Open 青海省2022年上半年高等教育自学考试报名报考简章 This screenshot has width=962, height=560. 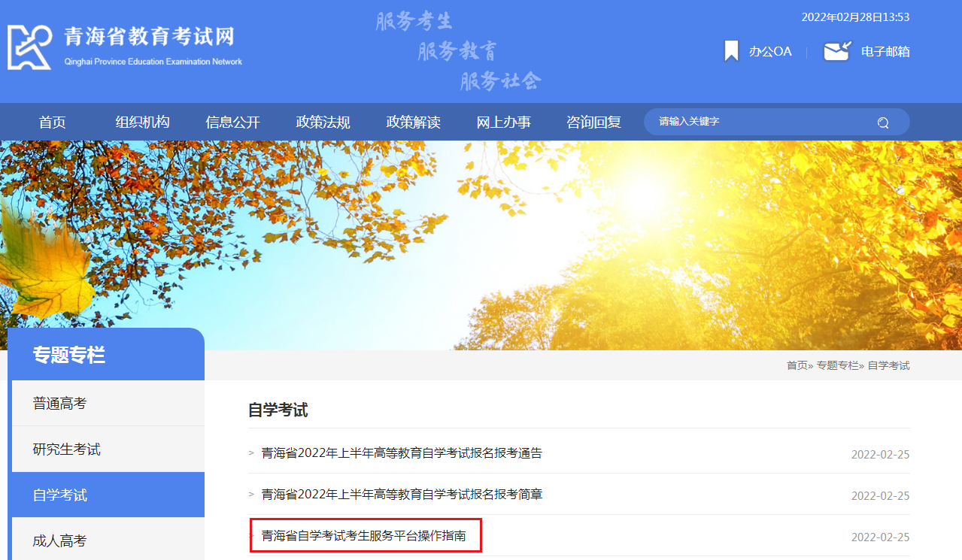[x=402, y=495]
